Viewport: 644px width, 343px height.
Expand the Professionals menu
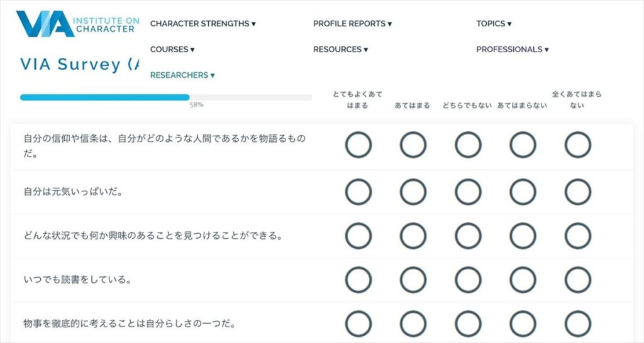point(512,49)
